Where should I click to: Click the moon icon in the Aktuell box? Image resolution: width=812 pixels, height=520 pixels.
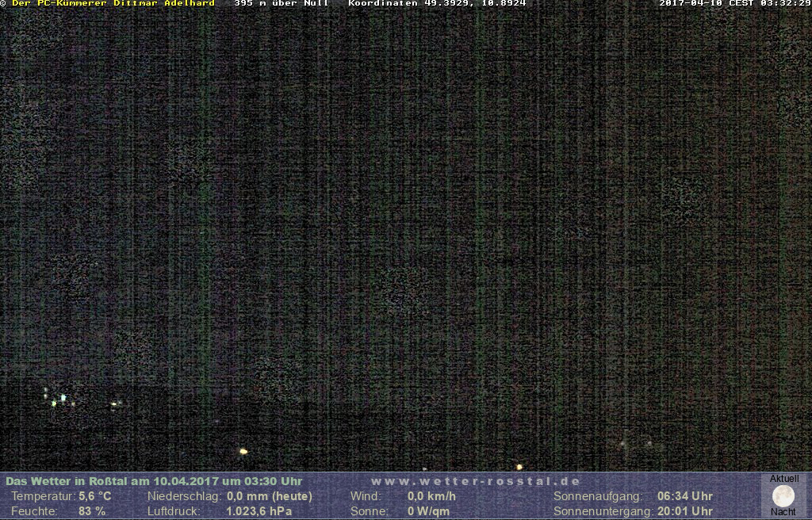pos(783,496)
